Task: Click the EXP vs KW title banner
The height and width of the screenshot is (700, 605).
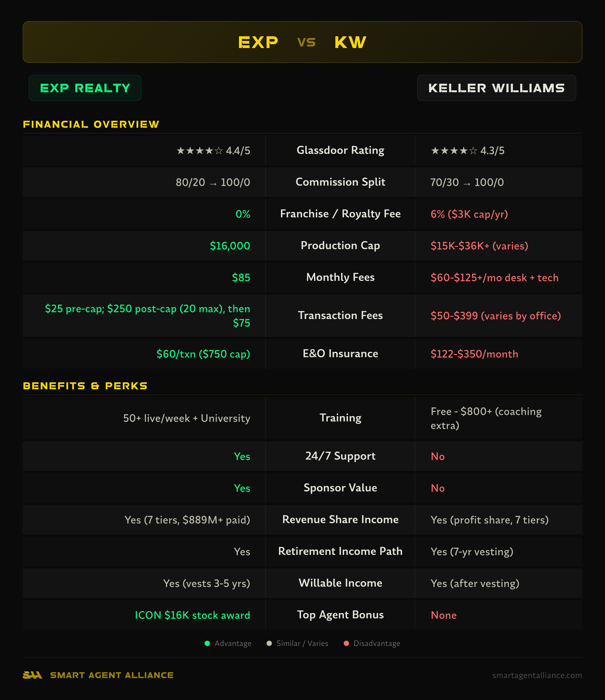Action: click(302, 42)
